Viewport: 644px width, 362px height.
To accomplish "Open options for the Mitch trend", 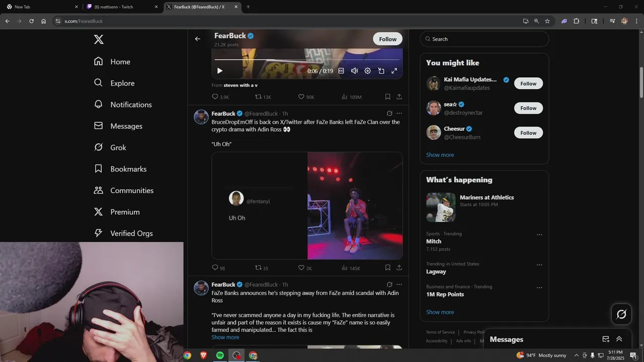I will click(539, 234).
